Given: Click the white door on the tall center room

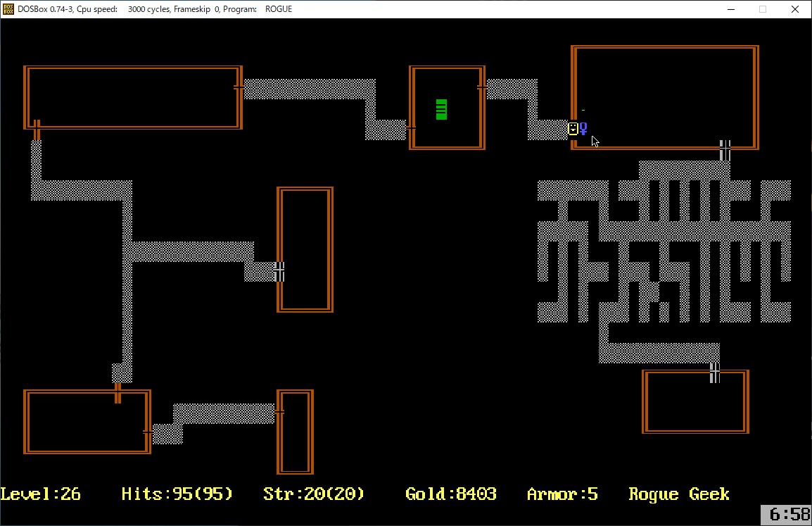Looking at the screenshot, I should (279, 272).
